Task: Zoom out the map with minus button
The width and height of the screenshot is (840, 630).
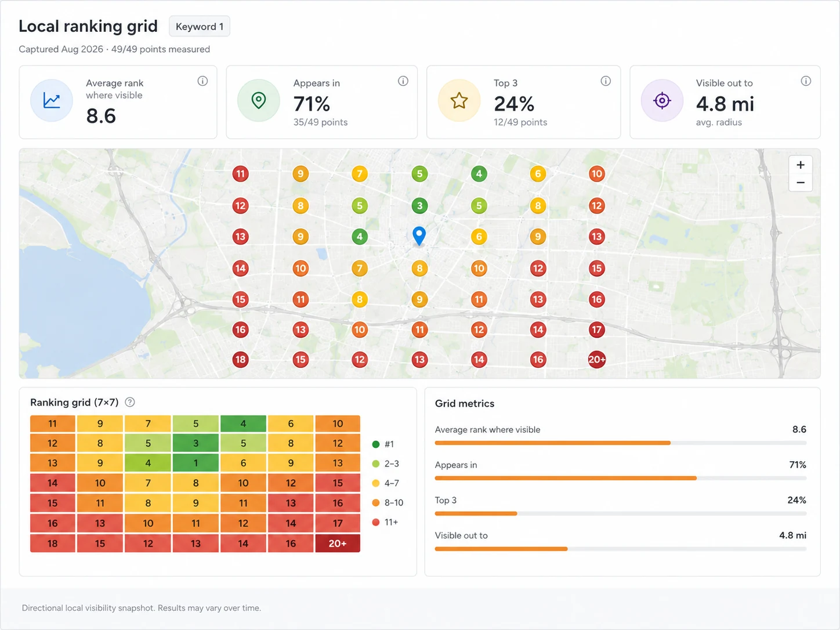Action: (801, 183)
